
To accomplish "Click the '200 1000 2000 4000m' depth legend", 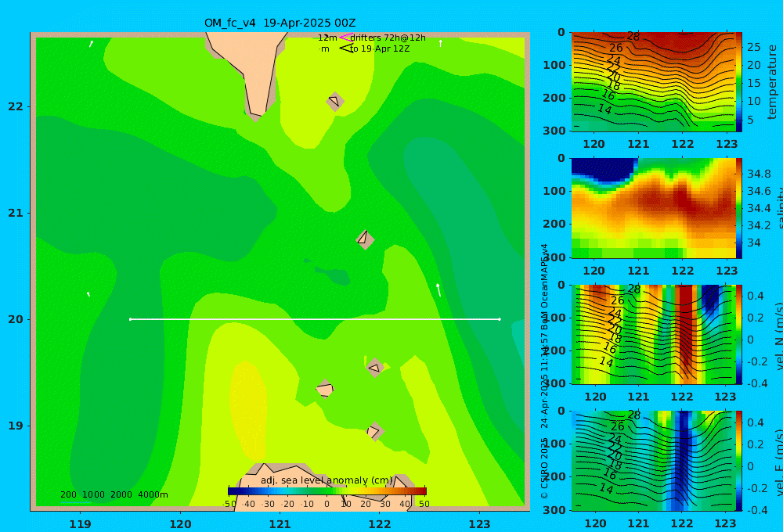I will coord(114,494).
